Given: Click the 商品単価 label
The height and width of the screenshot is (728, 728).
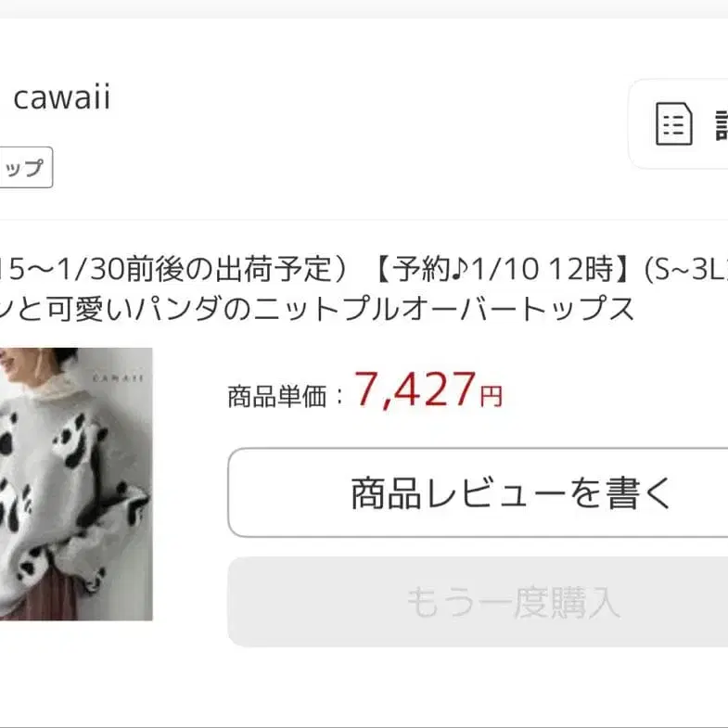Looking at the screenshot, I should (x=277, y=397).
